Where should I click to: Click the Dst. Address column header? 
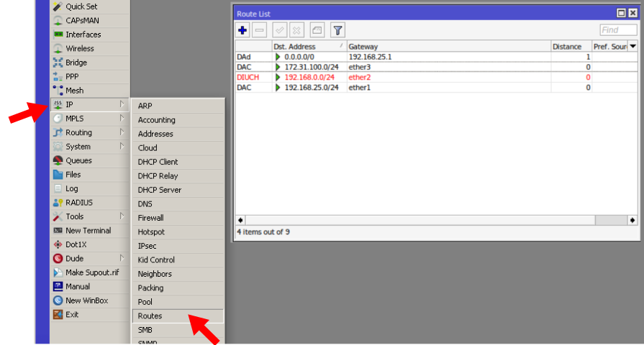point(308,47)
